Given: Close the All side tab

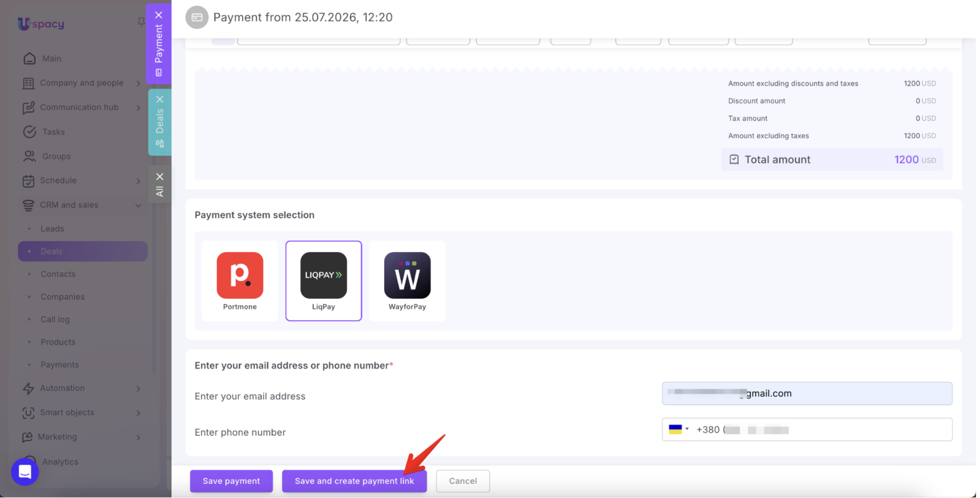Looking at the screenshot, I should [x=160, y=177].
